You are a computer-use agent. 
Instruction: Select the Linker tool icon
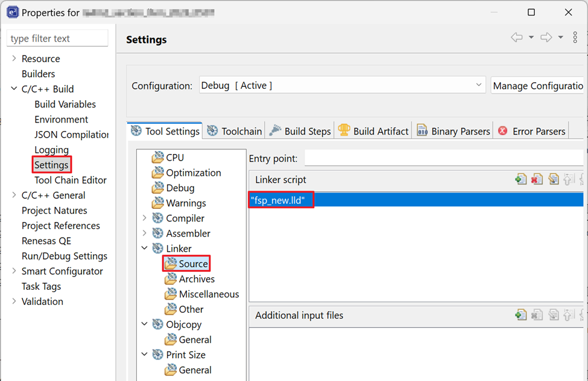point(157,249)
